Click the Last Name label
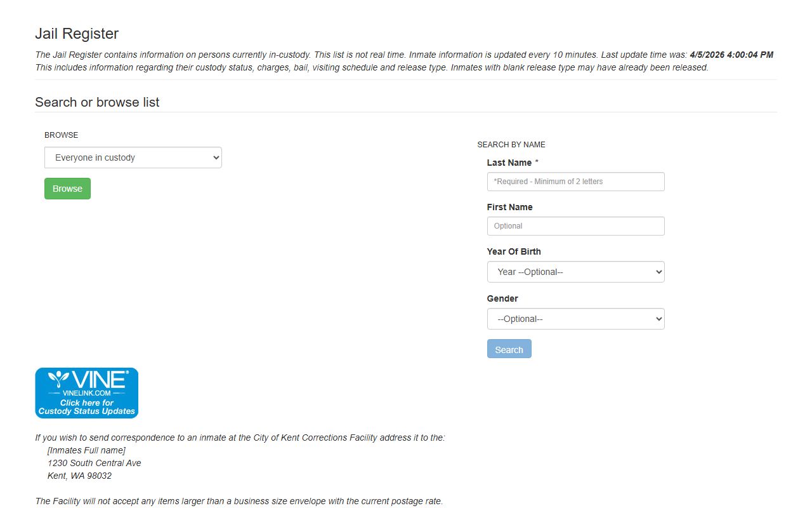 click(509, 163)
